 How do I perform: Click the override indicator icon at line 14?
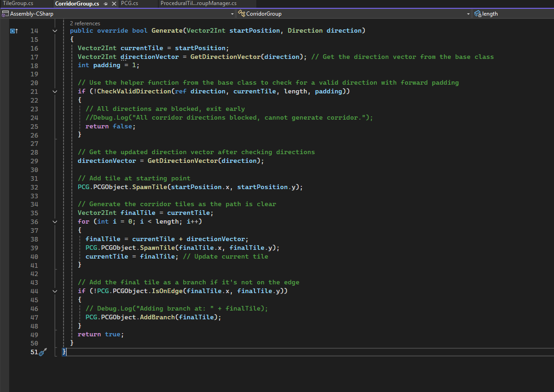13,31
